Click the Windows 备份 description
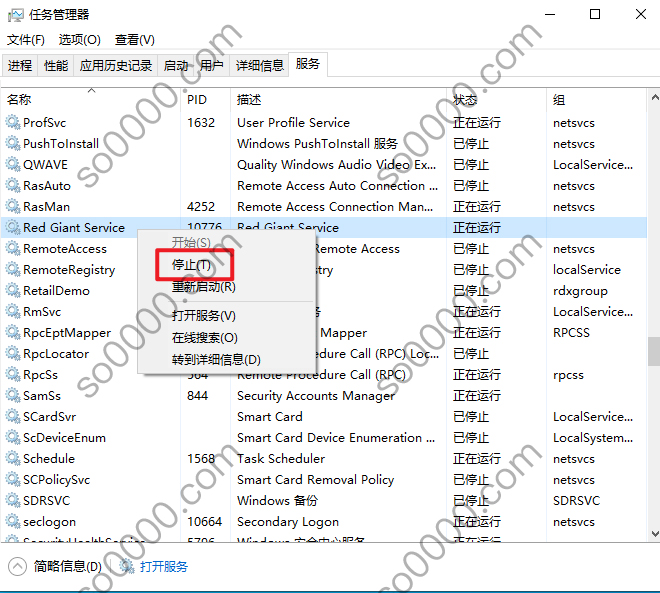 pos(277,501)
